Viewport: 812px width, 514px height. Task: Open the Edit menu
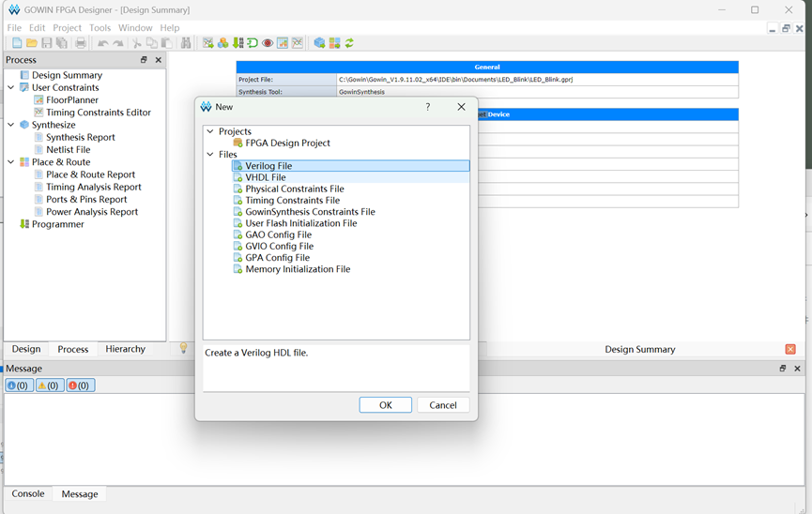point(37,27)
